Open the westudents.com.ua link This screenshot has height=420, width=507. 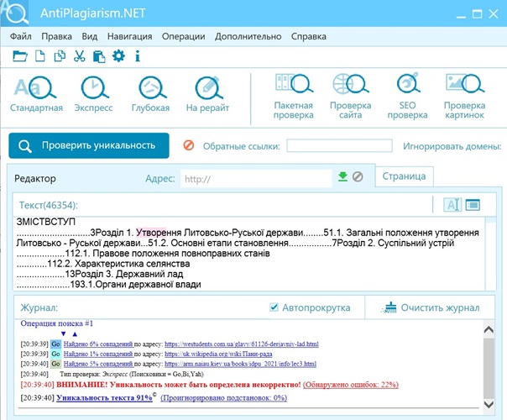(242, 344)
